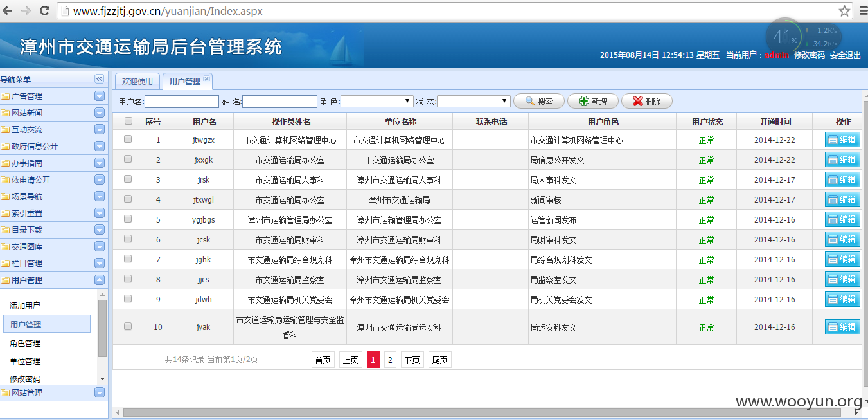Collapse 用户管理 section with its arrow
This screenshot has height=420, width=868.
100,280
